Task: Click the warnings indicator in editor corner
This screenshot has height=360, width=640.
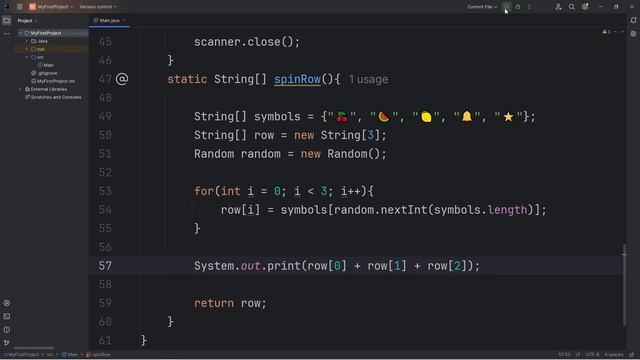Action: click(606, 32)
